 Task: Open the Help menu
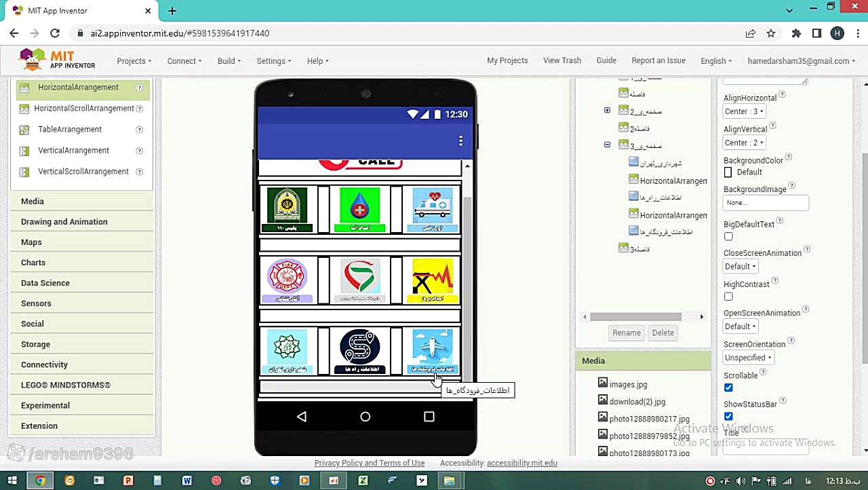click(x=318, y=61)
